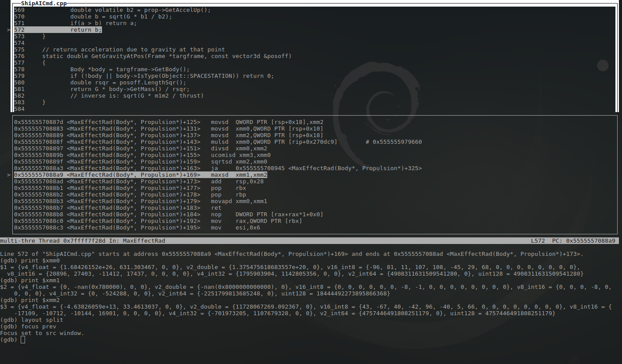Click the comment on source line 575

point(134,49)
